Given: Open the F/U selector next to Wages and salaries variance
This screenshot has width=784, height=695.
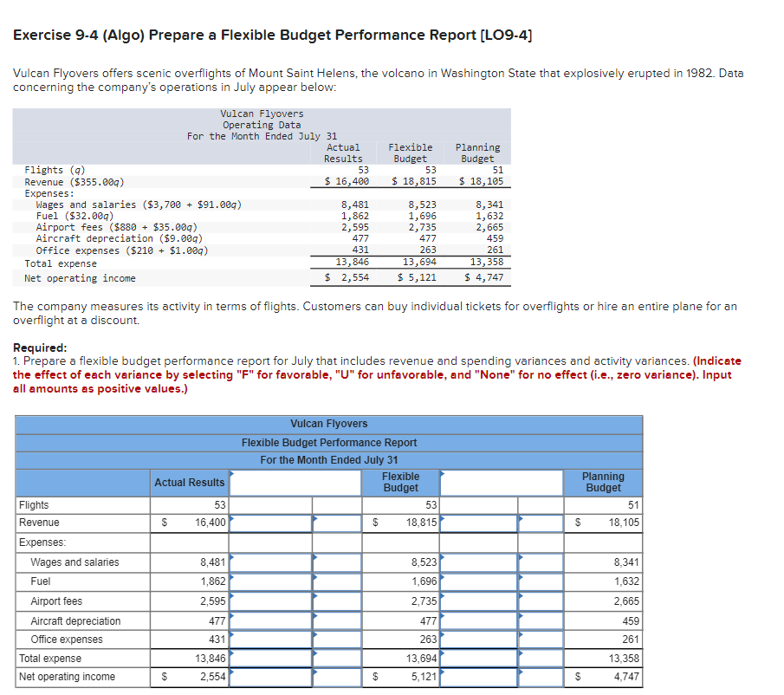Looking at the screenshot, I should point(338,562).
